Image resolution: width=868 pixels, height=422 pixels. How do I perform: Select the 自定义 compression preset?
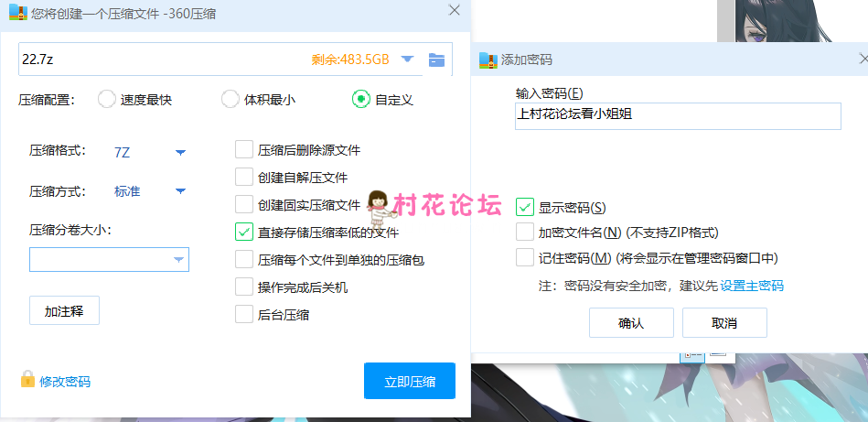pyautogui.click(x=361, y=99)
